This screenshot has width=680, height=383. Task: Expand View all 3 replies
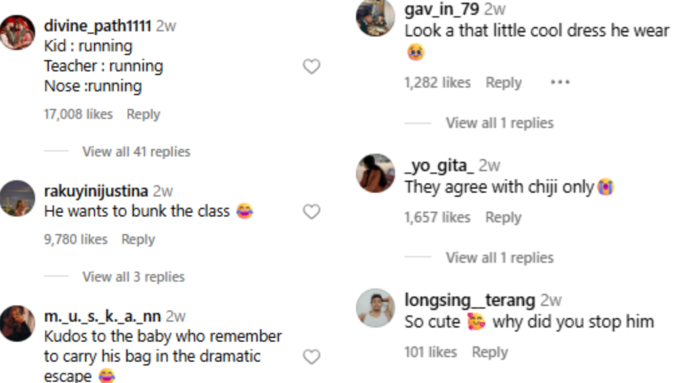133,277
